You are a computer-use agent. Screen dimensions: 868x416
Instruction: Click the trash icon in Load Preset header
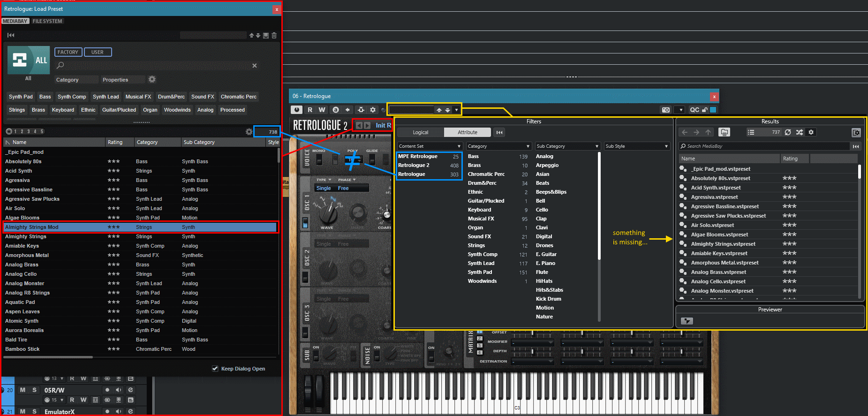[274, 35]
